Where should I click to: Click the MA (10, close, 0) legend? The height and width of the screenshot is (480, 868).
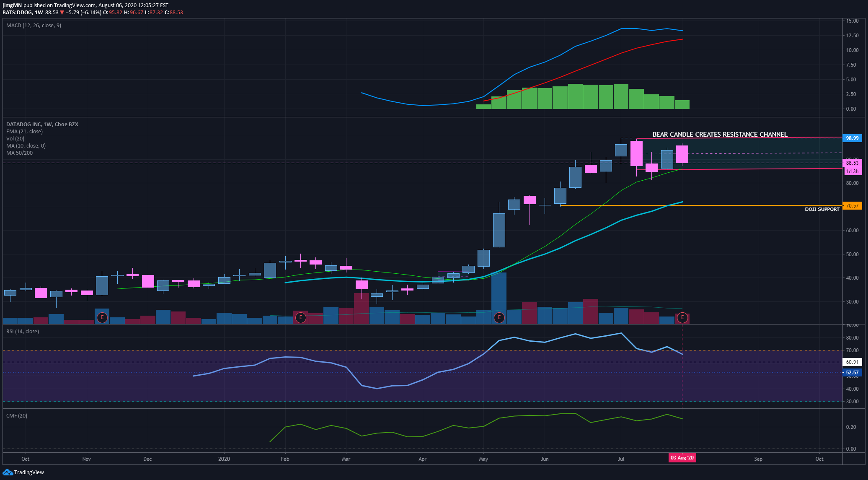[x=26, y=146]
